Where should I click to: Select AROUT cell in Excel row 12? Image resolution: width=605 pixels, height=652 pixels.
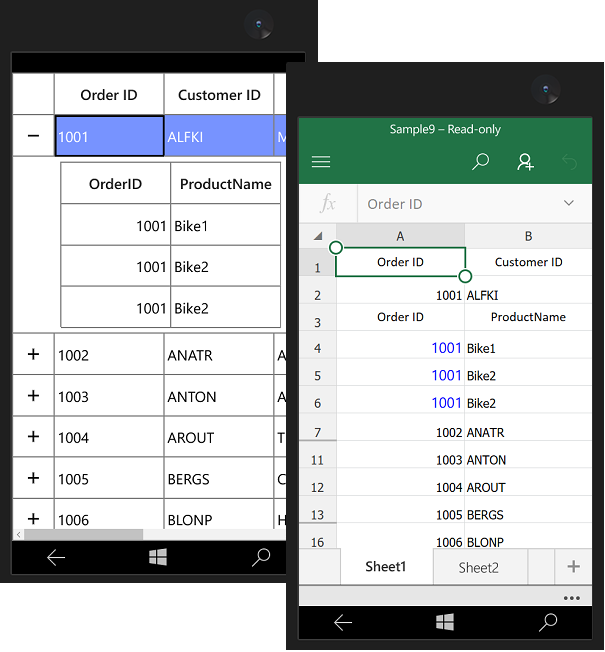(x=528, y=482)
